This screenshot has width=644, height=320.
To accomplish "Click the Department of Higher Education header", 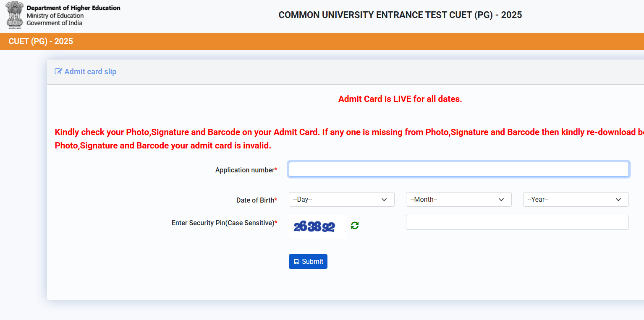I will tap(74, 8).
